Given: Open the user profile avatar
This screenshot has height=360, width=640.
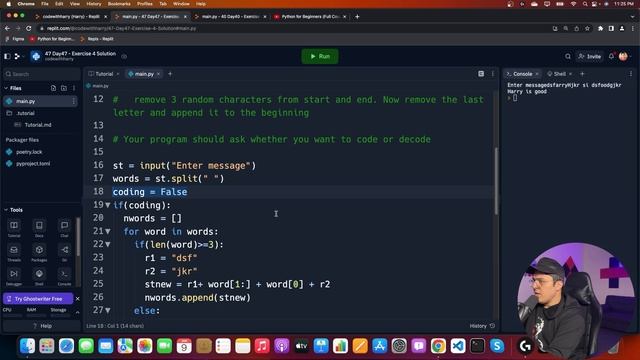Looking at the screenshot, I should [x=623, y=56].
